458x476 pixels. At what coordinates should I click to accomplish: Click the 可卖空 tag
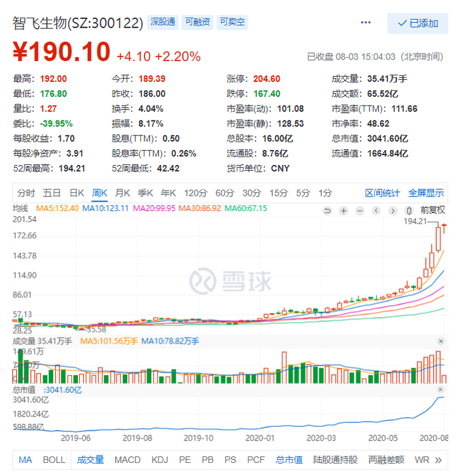click(x=232, y=22)
